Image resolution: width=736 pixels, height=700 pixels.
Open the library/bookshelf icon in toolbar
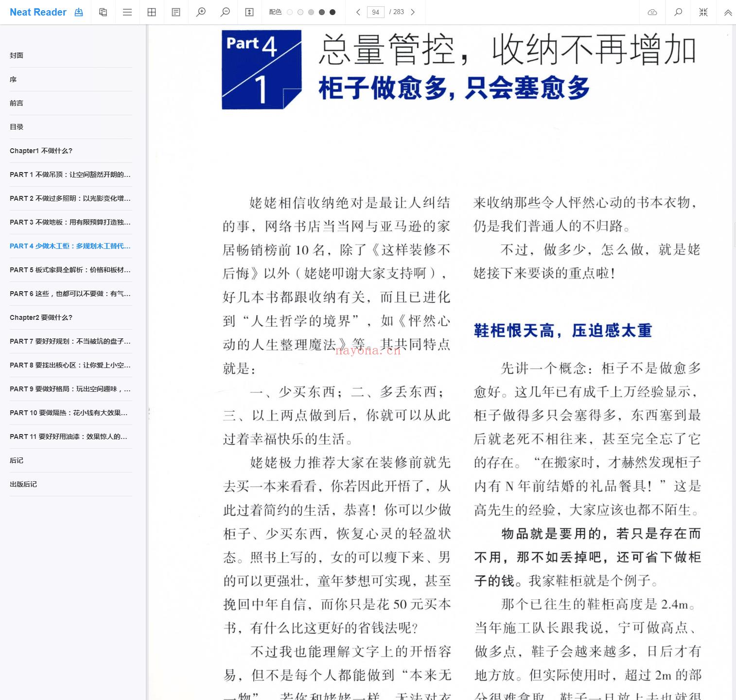(103, 12)
